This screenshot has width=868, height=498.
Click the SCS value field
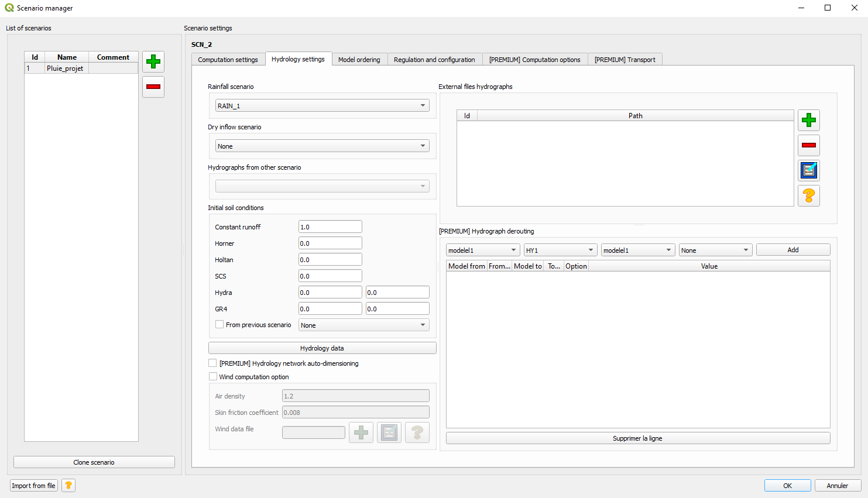[330, 276]
